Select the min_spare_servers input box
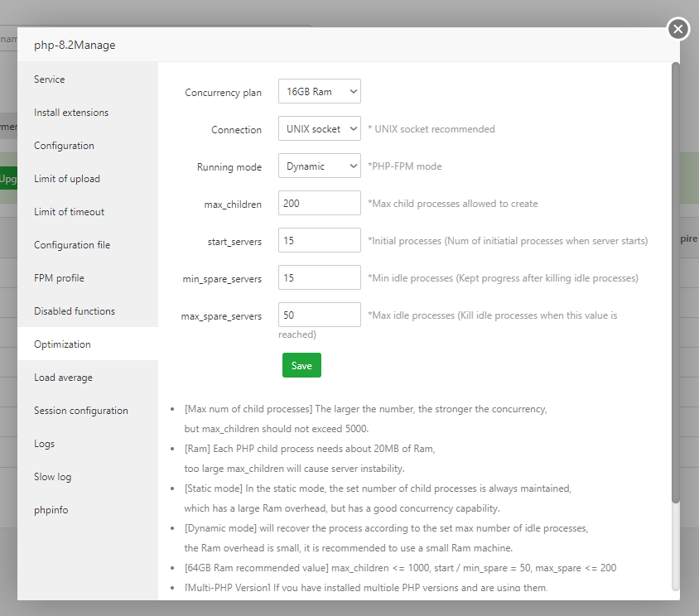The height and width of the screenshot is (616, 699). [319, 278]
